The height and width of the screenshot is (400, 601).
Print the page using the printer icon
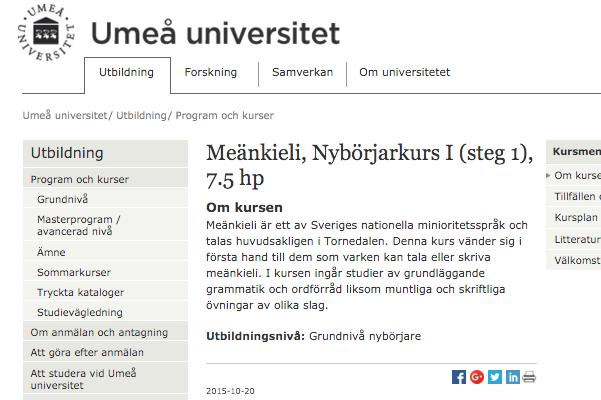(x=529, y=377)
